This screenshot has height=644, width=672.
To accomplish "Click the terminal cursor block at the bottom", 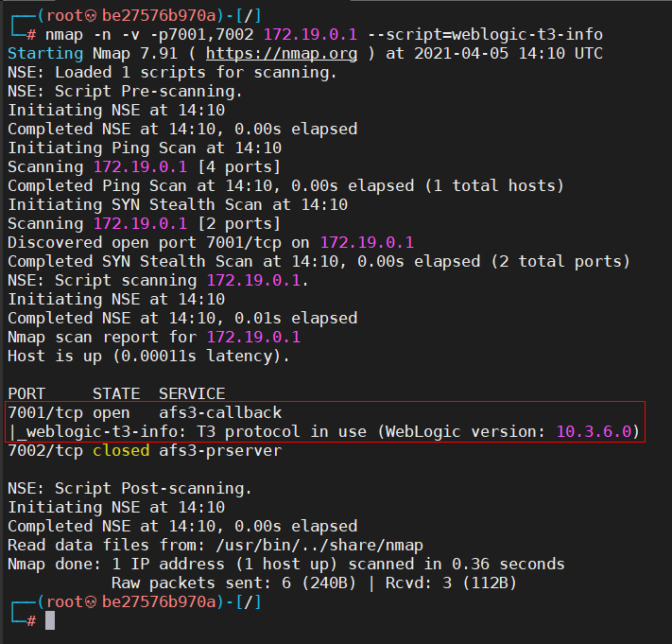I will [50, 620].
